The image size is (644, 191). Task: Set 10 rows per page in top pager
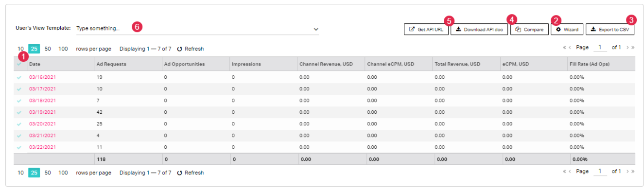[x=20, y=49]
